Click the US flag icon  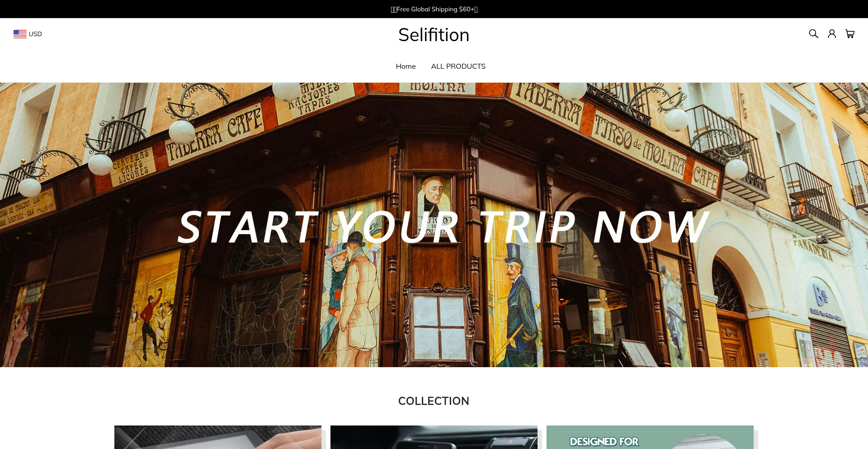pos(20,34)
